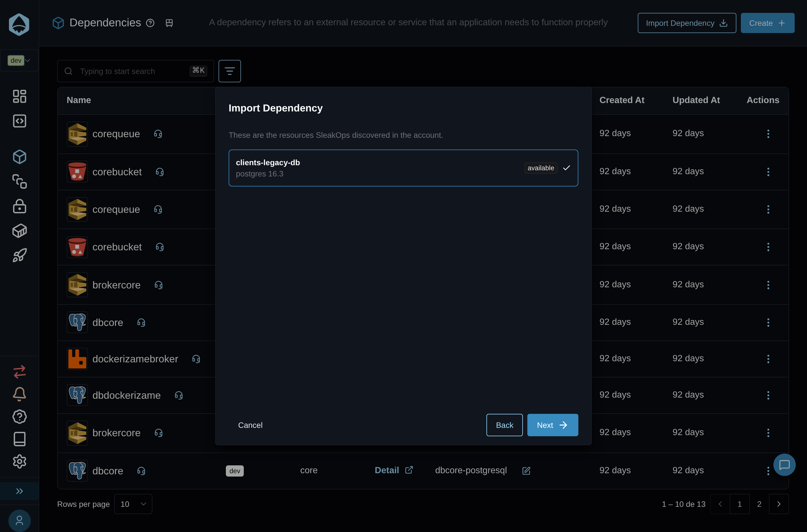Click the Import Dependency header button
Viewport: 807px width, 532px height.
[687, 23]
